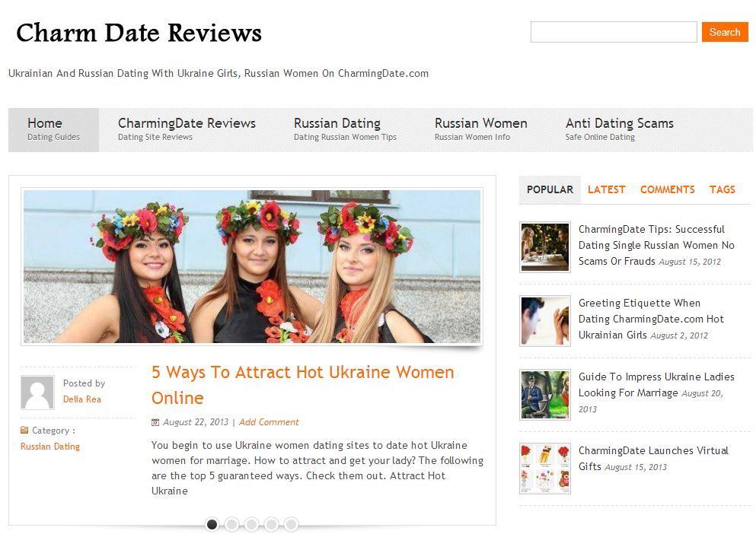Select the fifth slider dot
This screenshot has width=756, height=534.
291,524
